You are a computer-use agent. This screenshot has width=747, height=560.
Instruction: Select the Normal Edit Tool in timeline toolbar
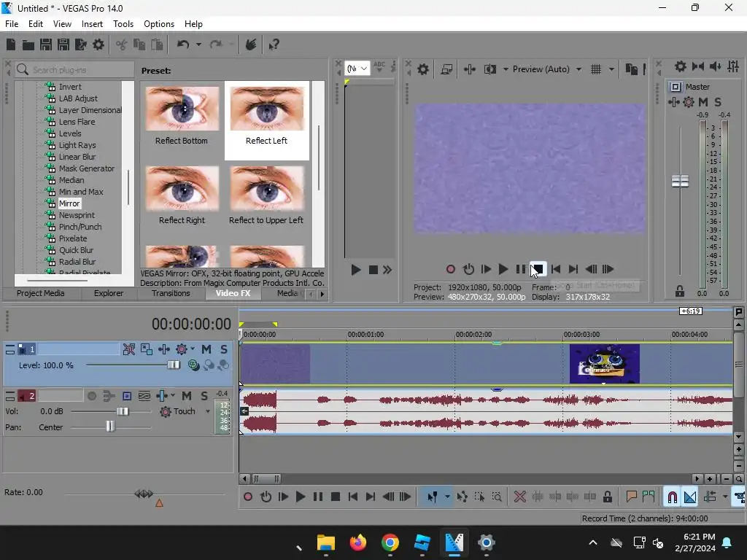432,497
